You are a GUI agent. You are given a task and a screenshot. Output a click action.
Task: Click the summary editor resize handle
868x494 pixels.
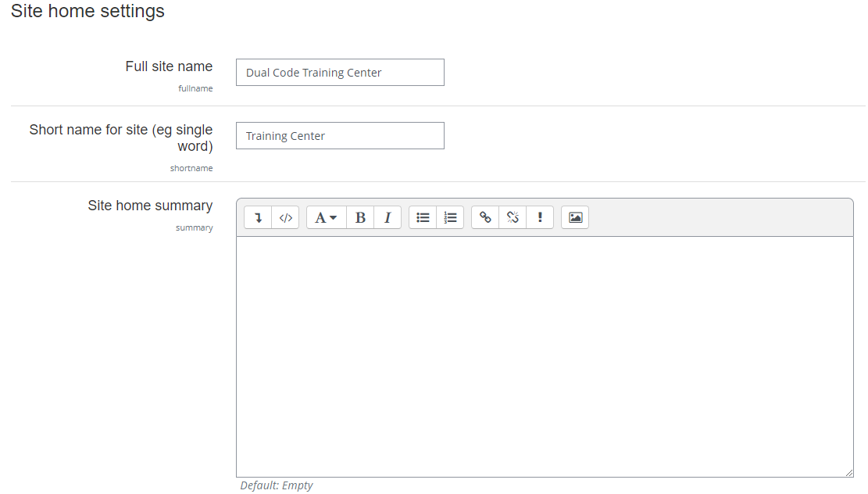848,472
